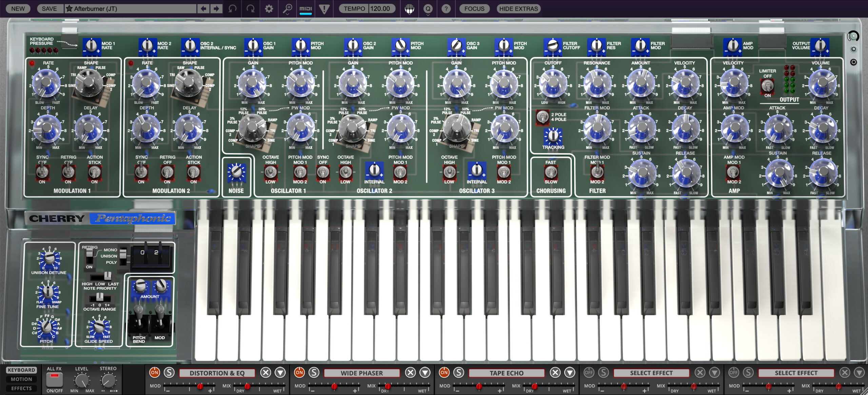The image size is (868, 395).
Task: Solo the Distortion & EQ effect slot
Action: click(169, 373)
